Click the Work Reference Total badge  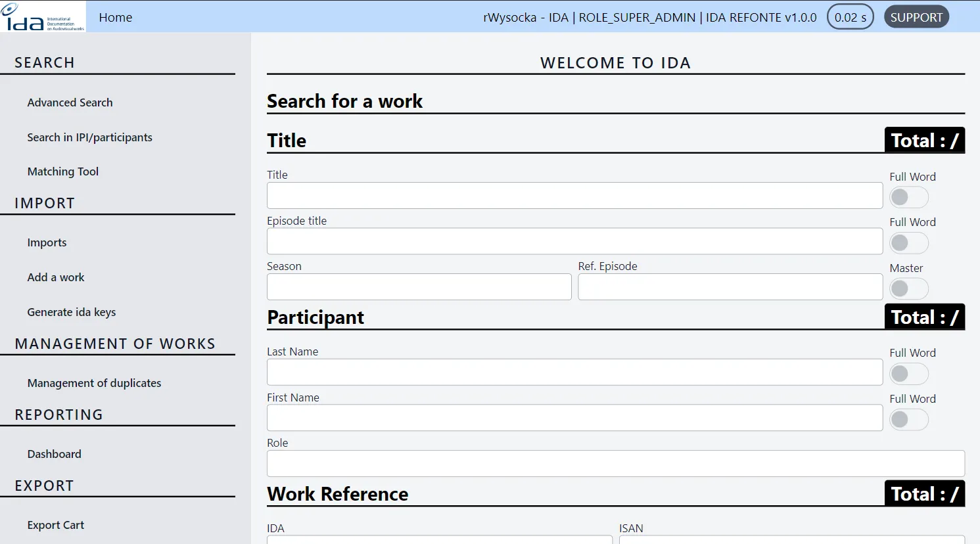[x=925, y=494]
